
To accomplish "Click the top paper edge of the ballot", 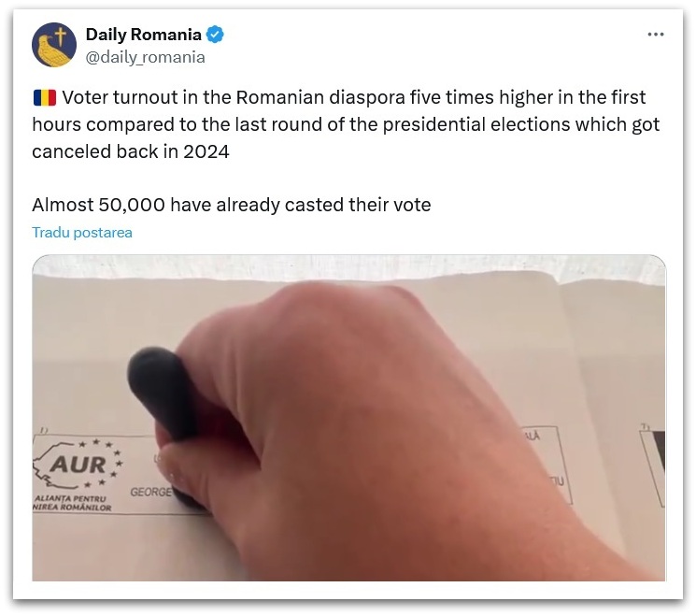I will click(348, 278).
